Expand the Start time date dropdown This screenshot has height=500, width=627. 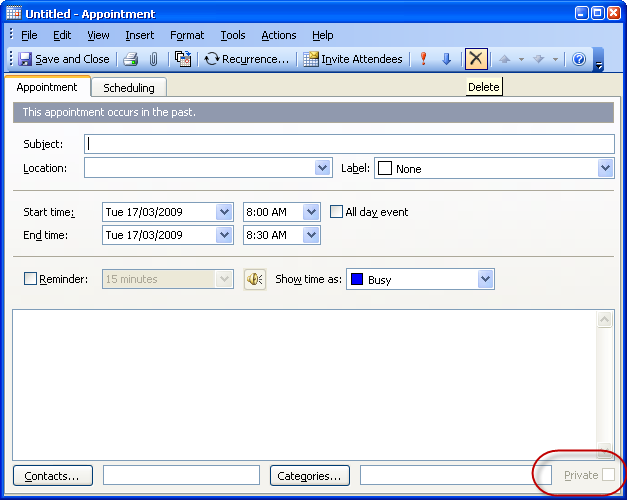(x=224, y=212)
